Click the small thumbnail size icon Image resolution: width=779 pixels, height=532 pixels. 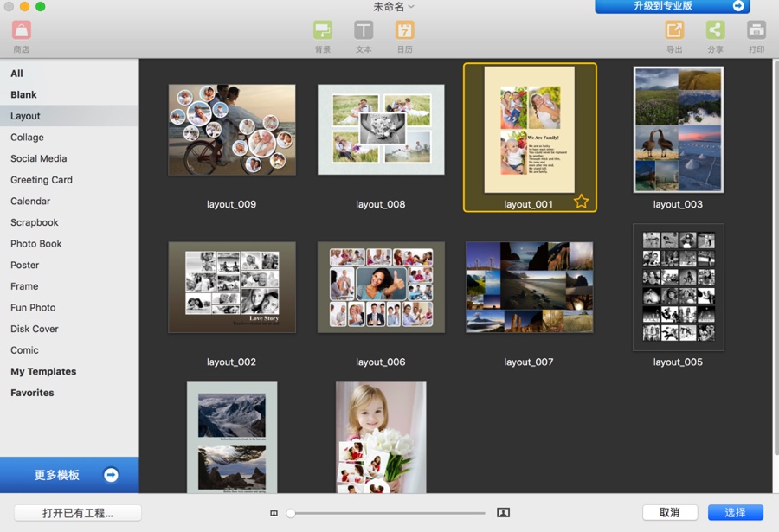click(x=274, y=513)
